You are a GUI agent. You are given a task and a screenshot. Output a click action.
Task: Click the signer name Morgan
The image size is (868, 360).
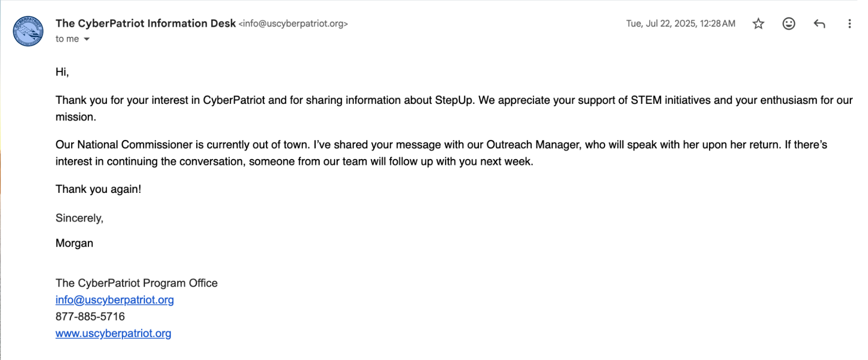(74, 243)
